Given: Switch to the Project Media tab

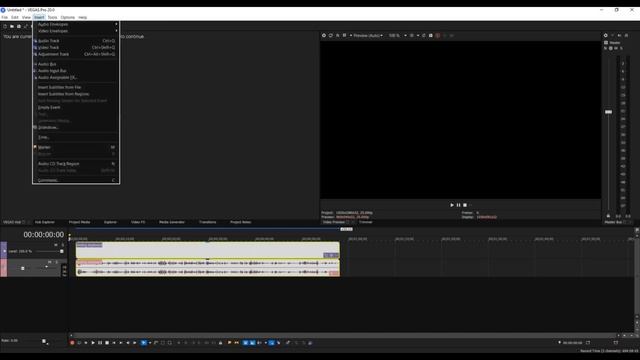Looking at the screenshot, I should 80,222.
